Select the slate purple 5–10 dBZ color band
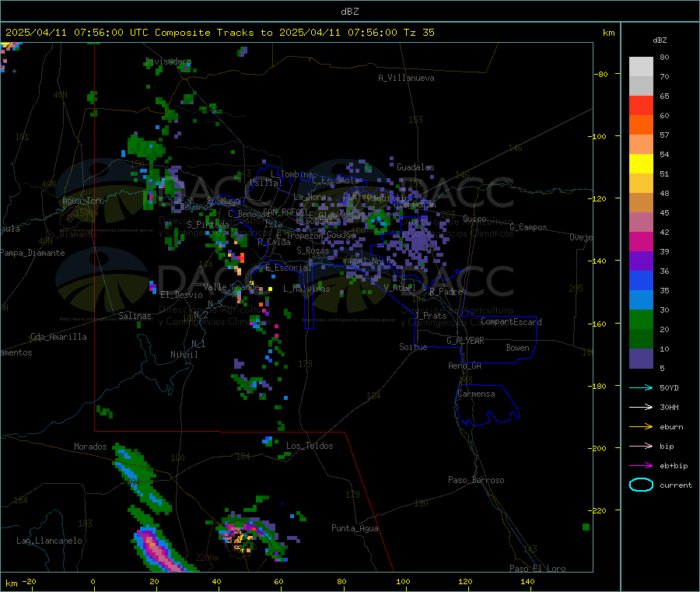This screenshot has height=592, width=700. click(641, 359)
